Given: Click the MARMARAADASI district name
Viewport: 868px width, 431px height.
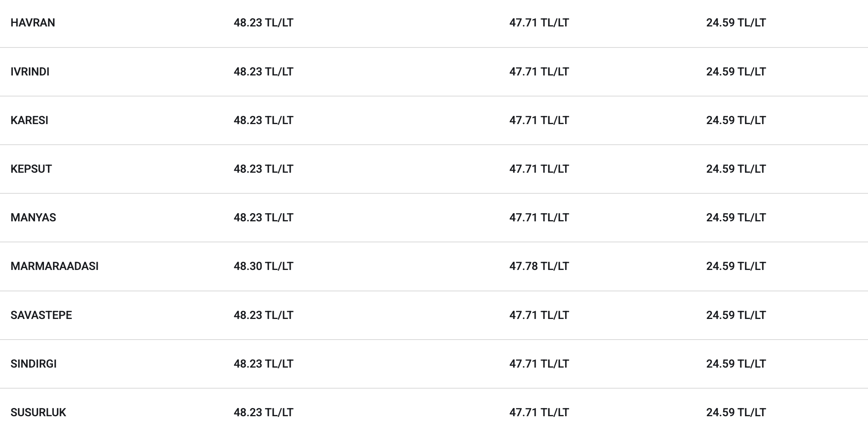Looking at the screenshot, I should click(x=54, y=266).
